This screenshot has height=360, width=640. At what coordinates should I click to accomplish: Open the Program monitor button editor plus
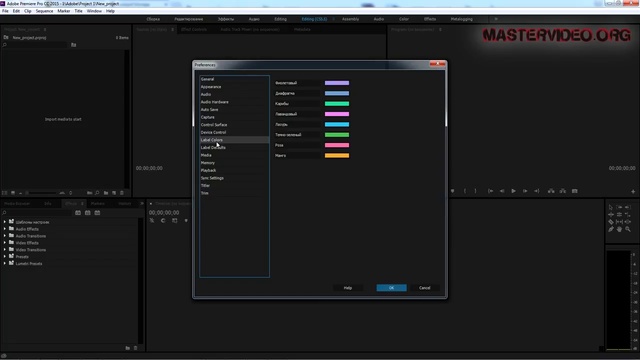[x=633, y=191]
